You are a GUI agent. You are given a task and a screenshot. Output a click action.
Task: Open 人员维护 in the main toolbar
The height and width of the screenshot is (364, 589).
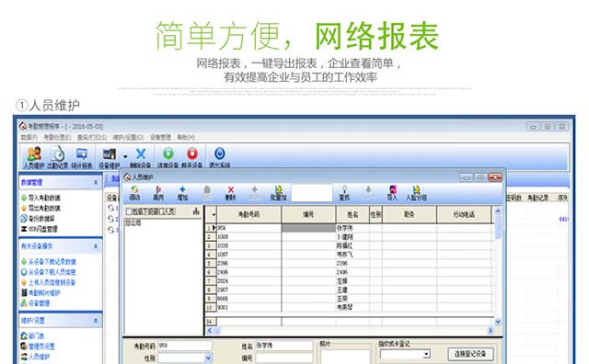coord(34,157)
